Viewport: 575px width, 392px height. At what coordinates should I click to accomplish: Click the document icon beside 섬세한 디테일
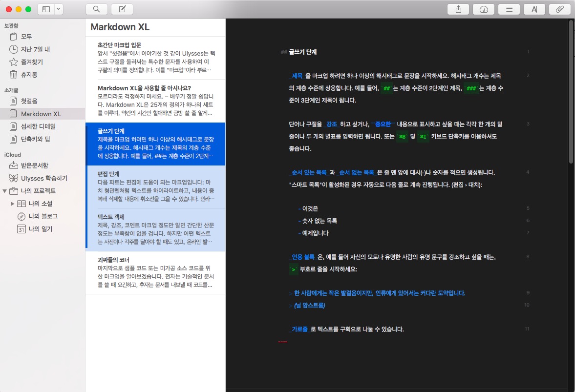click(x=13, y=126)
